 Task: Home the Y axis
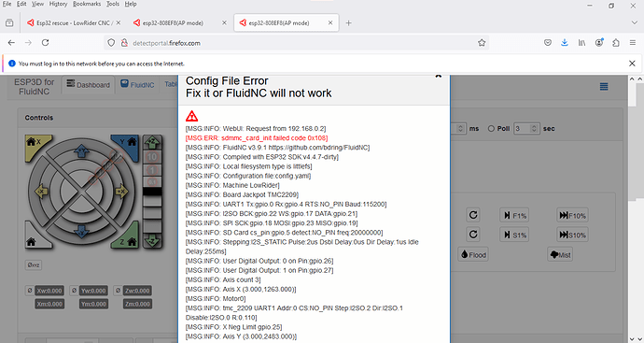coord(127,144)
